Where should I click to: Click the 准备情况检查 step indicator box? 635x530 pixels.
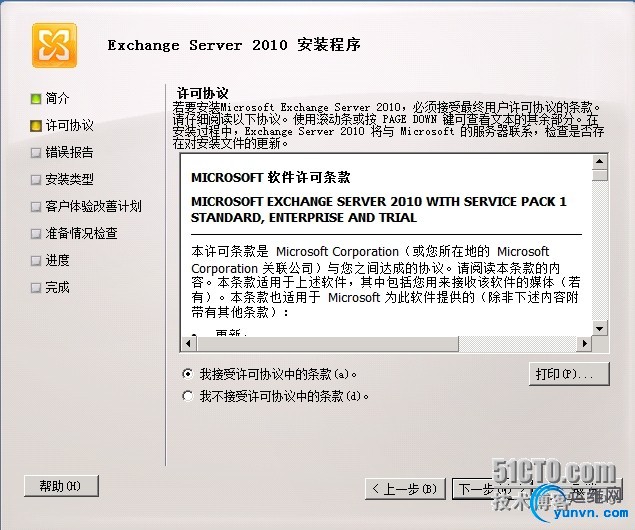point(36,234)
